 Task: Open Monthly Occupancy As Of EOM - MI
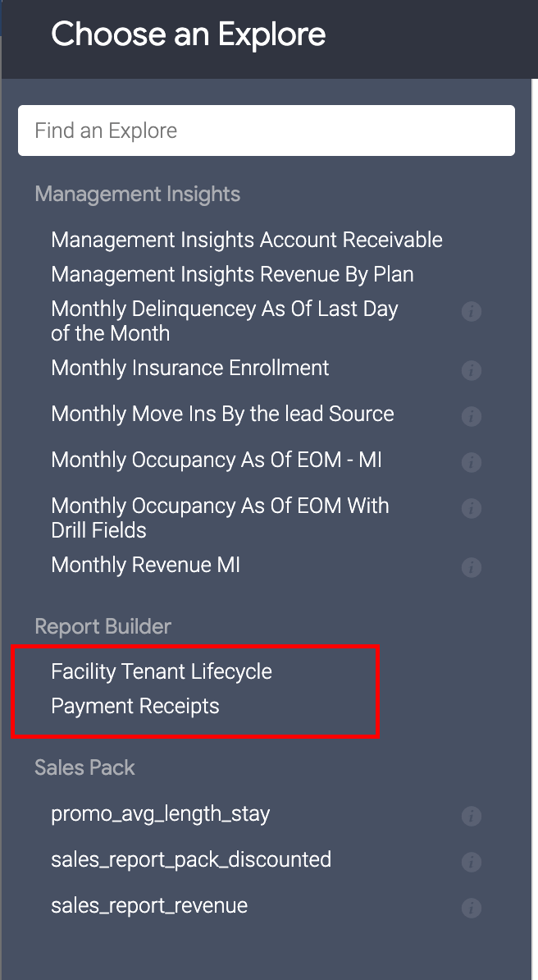point(217,460)
